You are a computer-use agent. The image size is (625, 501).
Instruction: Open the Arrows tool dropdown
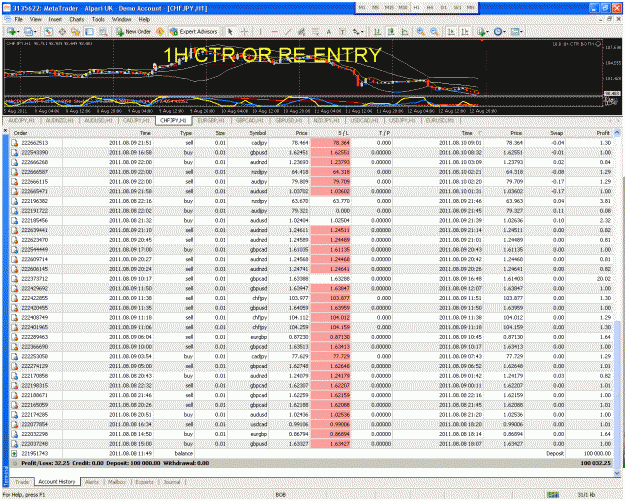358,31
